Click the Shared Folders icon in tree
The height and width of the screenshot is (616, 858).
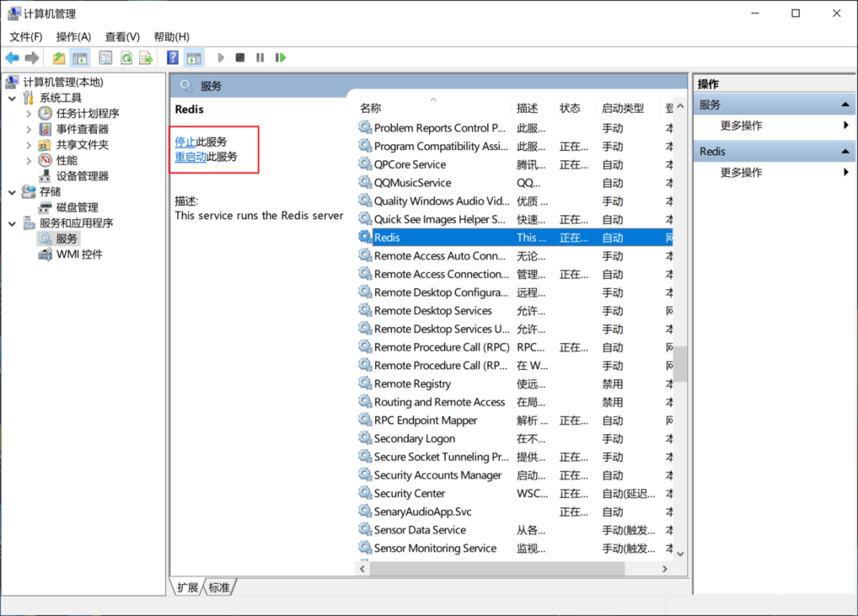[44, 144]
